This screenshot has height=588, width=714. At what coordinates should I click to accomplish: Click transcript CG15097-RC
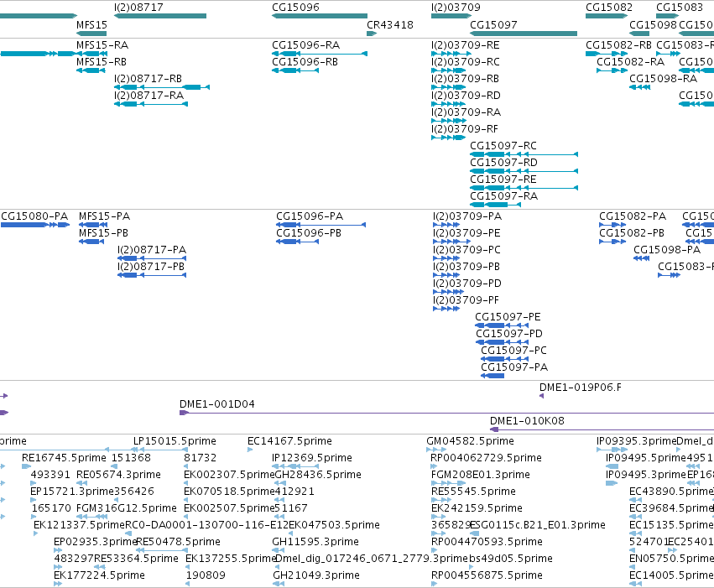pyautogui.click(x=524, y=154)
